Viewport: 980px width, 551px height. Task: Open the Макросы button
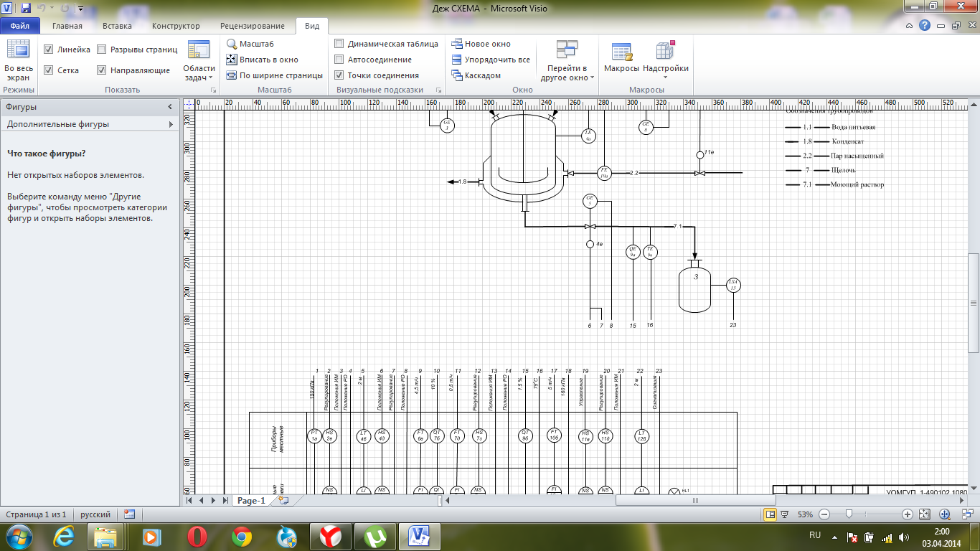click(x=621, y=58)
